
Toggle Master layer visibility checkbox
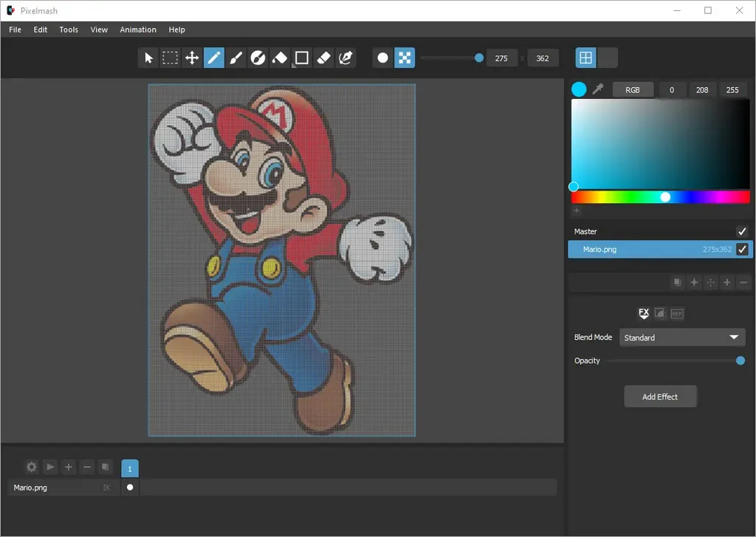tap(742, 232)
